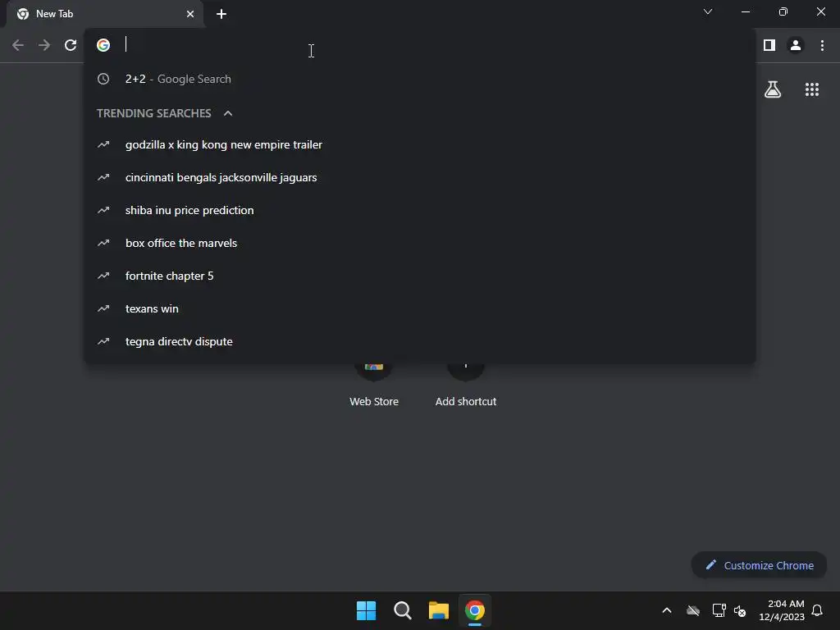The image size is (840, 630).
Task: Select the 2+2 Google Search history suggestion
Action: (x=420, y=79)
